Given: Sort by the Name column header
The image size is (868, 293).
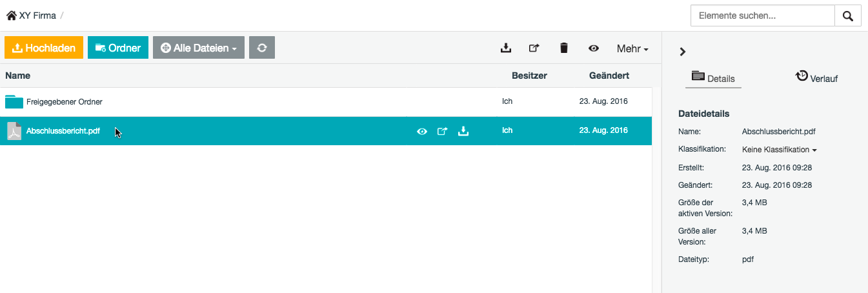Looking at the screenshot, I should 17,76.
